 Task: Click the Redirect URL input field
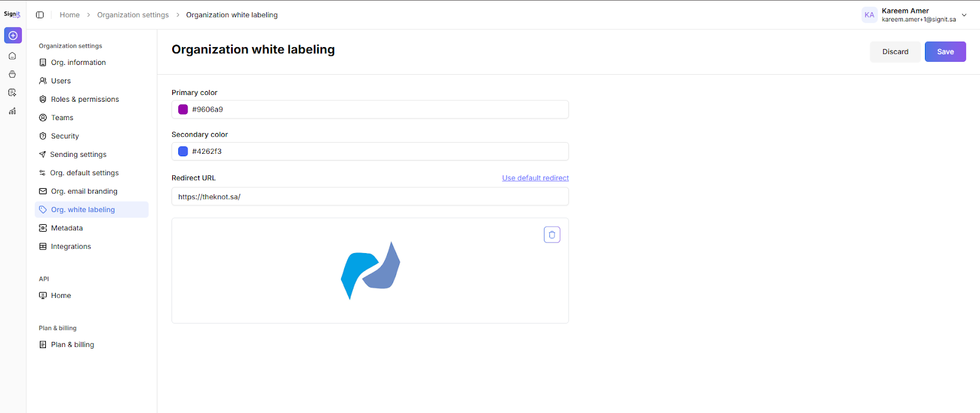[370, 197]
